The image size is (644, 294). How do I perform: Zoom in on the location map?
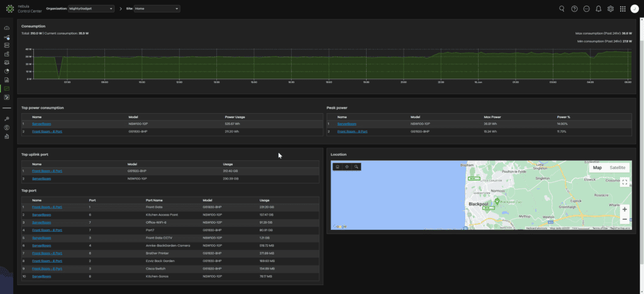coord(624,209)
